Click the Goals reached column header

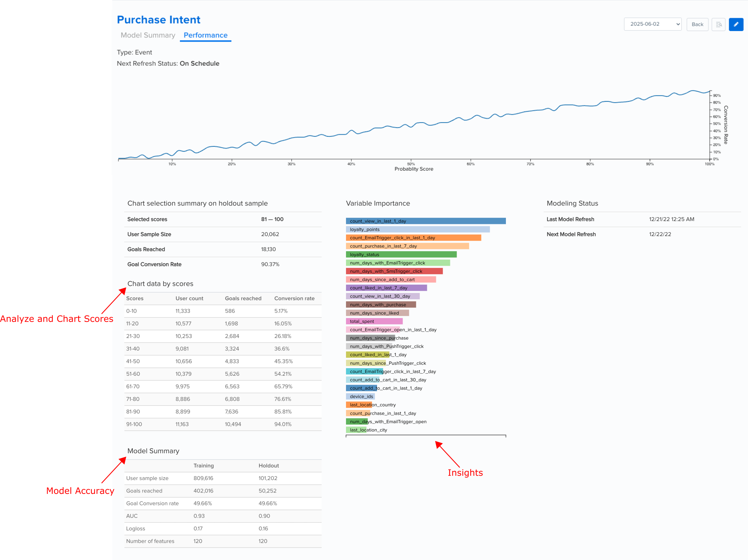243,298
